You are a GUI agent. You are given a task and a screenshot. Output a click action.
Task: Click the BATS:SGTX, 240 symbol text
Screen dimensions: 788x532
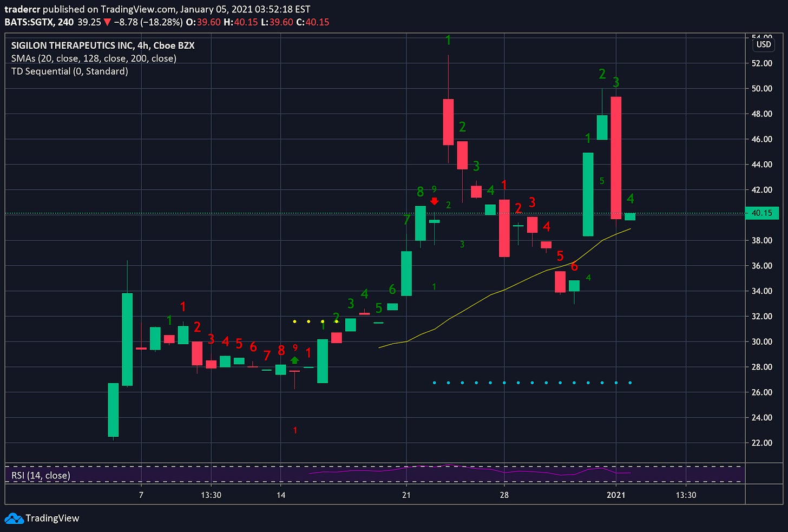coord(39,22)
